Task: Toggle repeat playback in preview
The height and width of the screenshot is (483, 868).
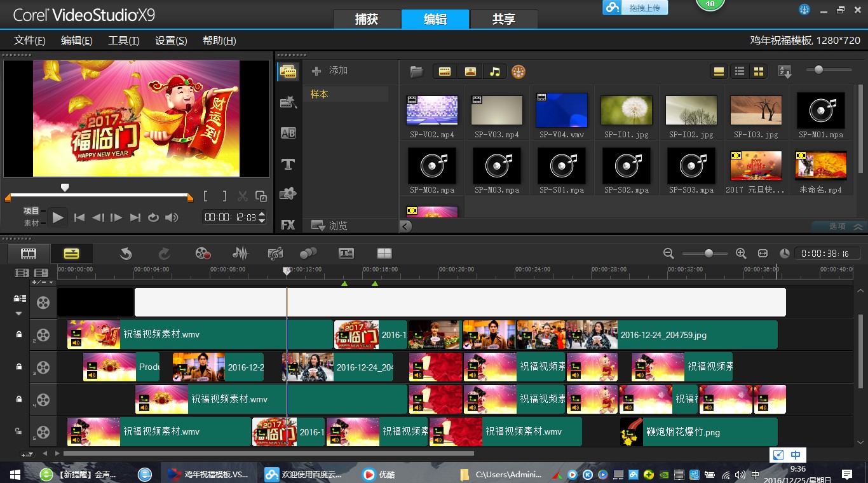Action: point(153,217)
